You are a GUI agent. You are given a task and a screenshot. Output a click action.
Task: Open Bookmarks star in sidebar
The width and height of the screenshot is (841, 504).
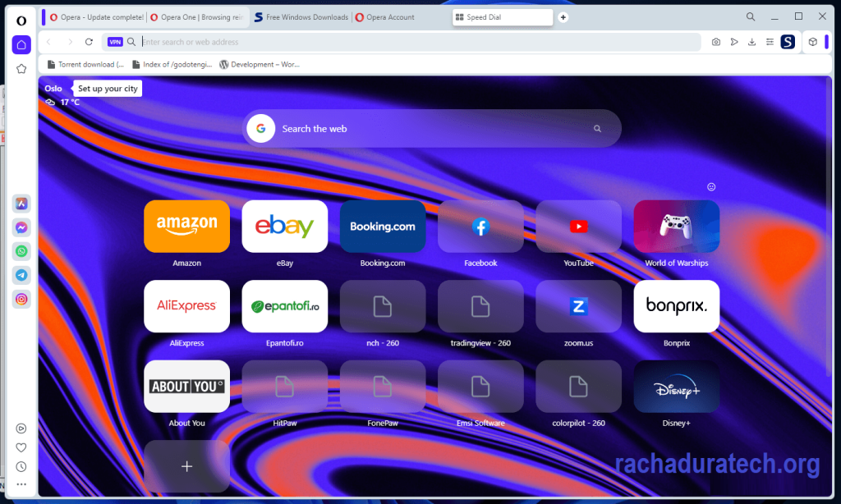point(21,69)
